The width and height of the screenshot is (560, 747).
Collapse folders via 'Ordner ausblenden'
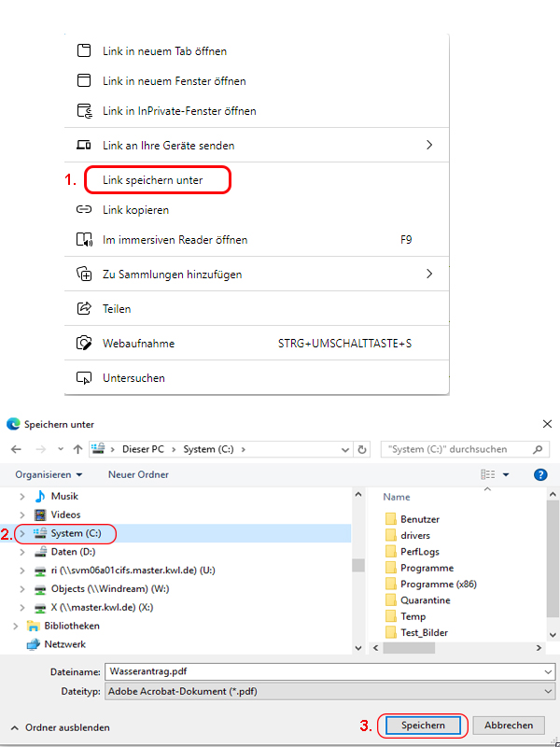pyautogui.click(x=61, y=727)
